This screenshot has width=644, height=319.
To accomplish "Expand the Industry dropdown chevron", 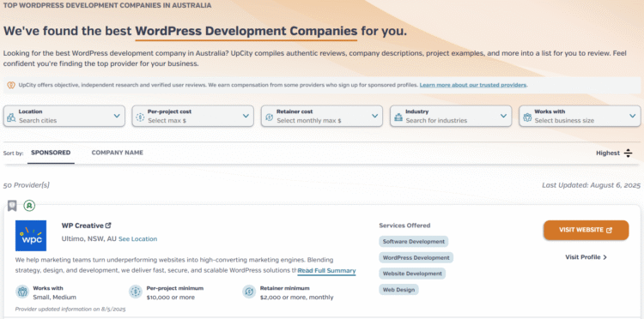I will tap(503, 116).
